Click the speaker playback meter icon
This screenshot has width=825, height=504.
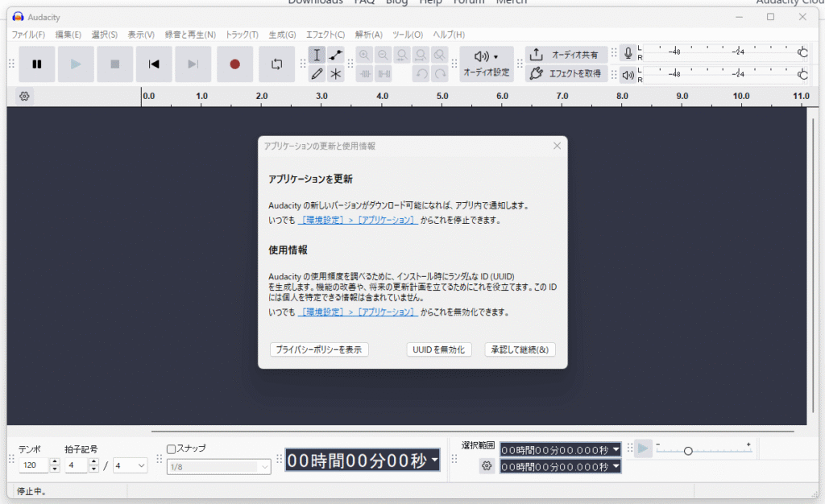pyautogui.click(x=628, y=75)
